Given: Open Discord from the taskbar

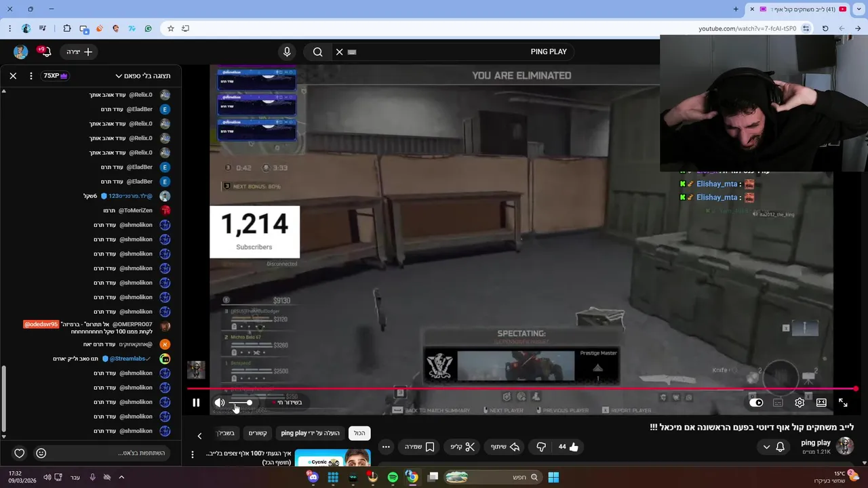Looking at the screenshot, I should (x=313, y=477).
